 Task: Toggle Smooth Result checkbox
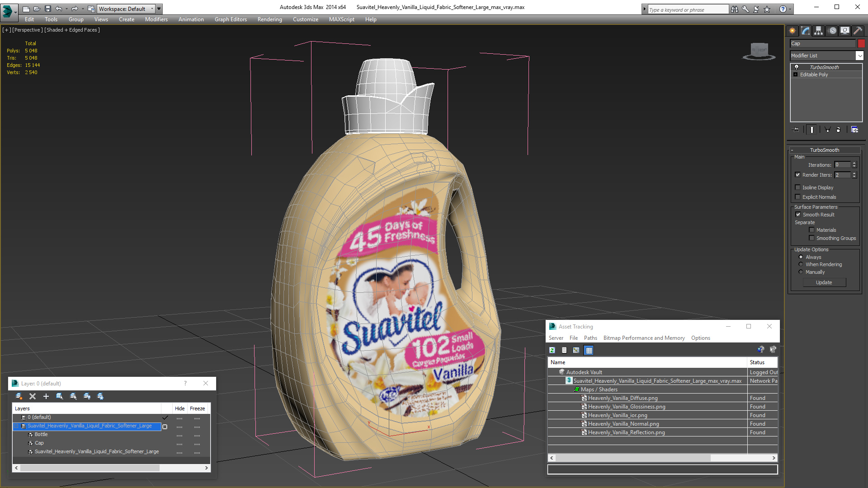(x=798, y=215)
